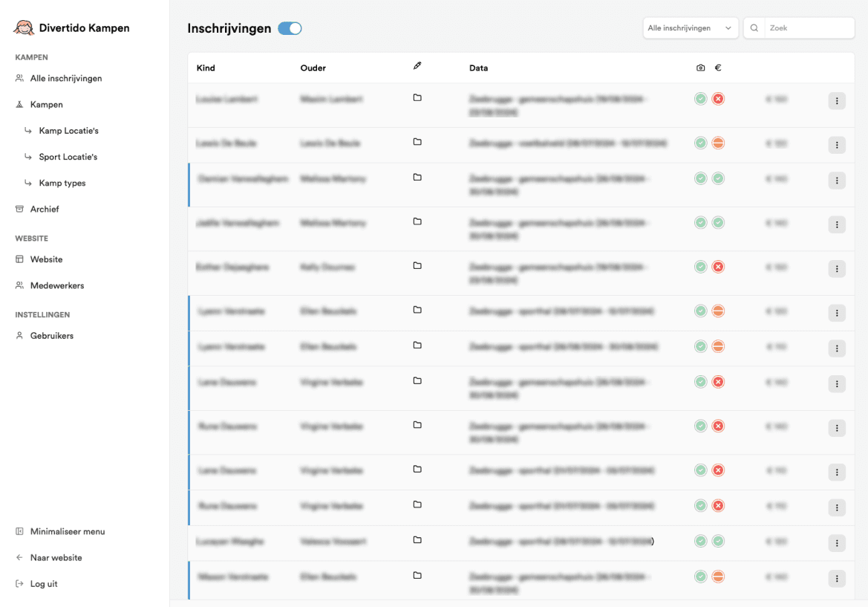Click the euro icon column header
This screenshot has width=868, height=607.
click(718, 68)
